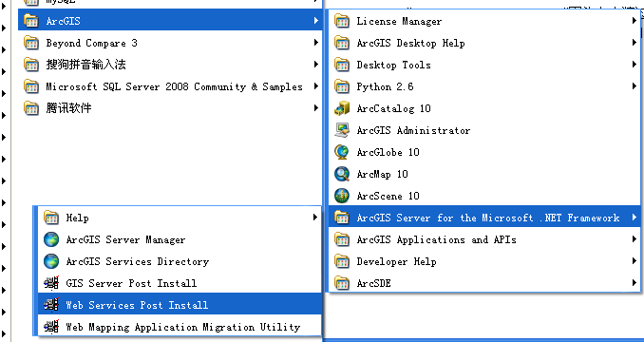644x342 pixels.
Task: Click the ArcGlobe 10 globe icon
Action: point(342,152)
